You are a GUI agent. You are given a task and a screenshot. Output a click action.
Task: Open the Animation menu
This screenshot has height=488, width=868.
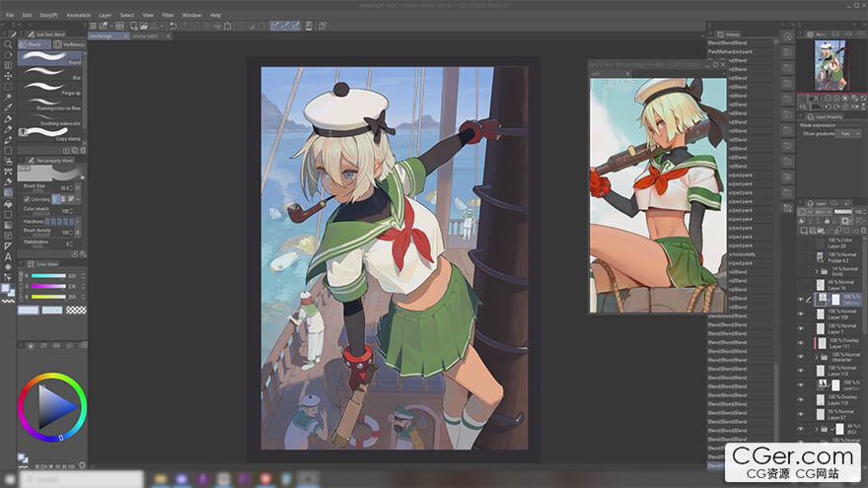[x=78, y=15]
